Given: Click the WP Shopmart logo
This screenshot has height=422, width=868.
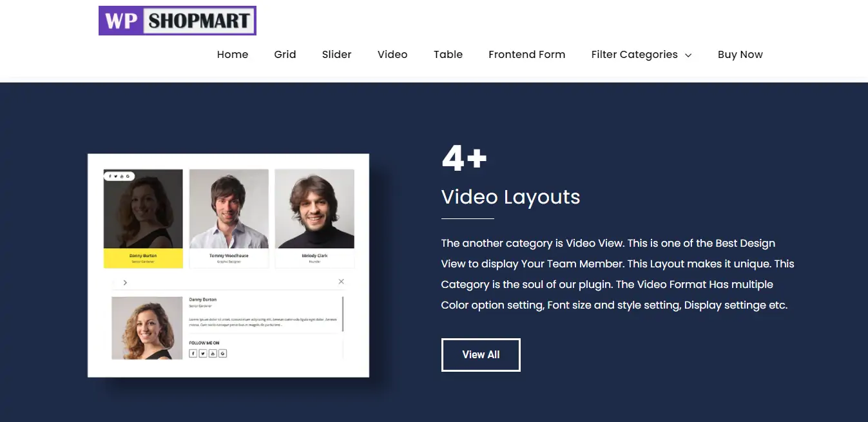Looking at the screenshot, I should pos(177,21).
